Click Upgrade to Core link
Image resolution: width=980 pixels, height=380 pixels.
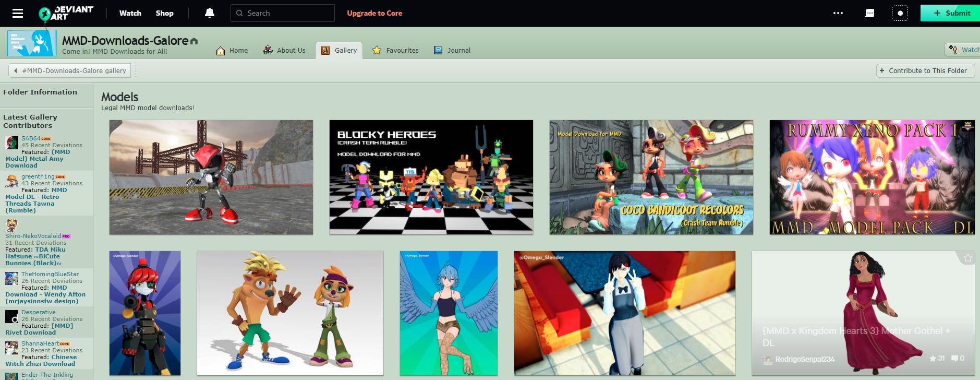374,13
